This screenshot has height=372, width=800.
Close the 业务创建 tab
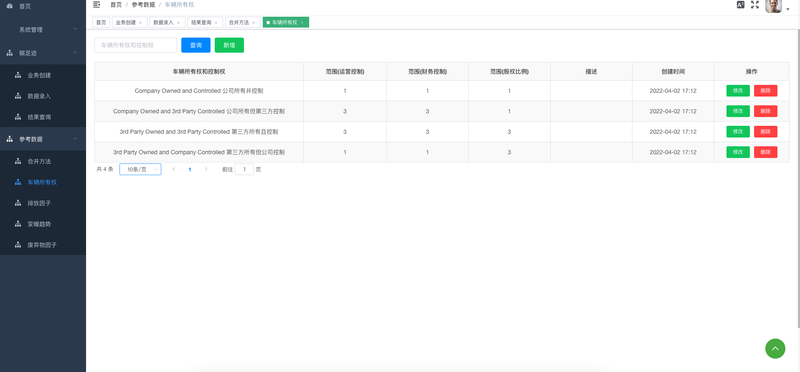point(140,23)
